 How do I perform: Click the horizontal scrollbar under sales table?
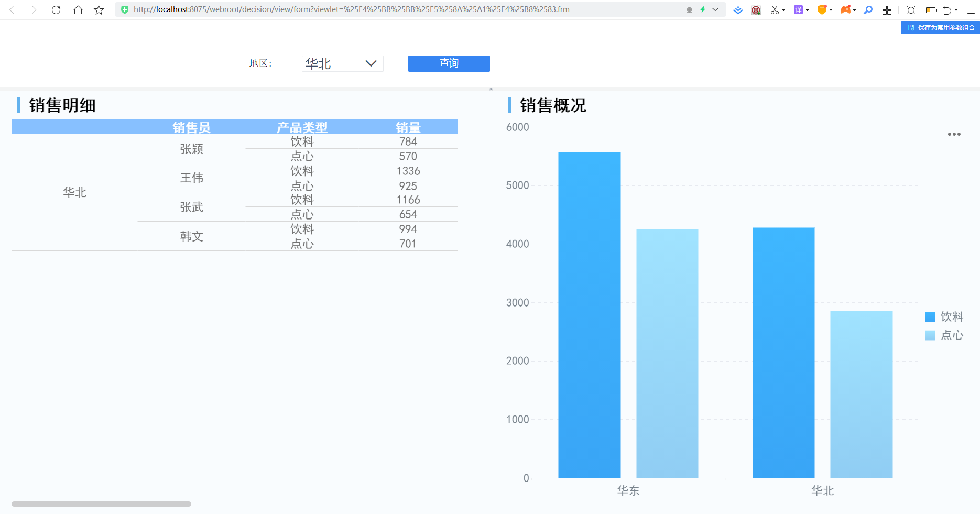pyautogui.click(x=101, y=504)
